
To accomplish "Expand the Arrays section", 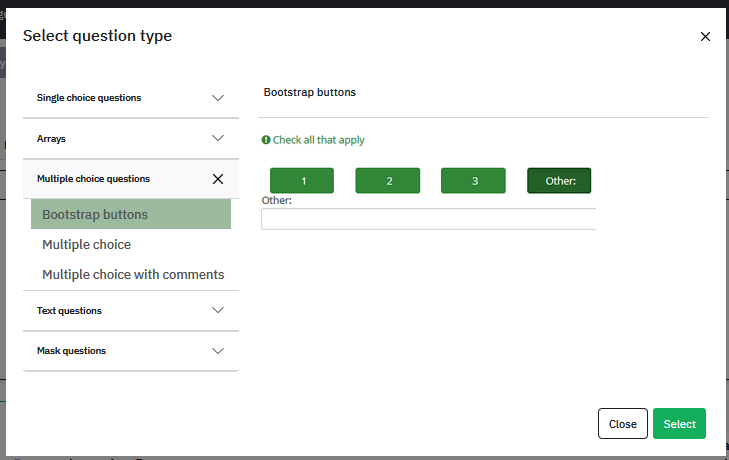I will click(131, 139).
